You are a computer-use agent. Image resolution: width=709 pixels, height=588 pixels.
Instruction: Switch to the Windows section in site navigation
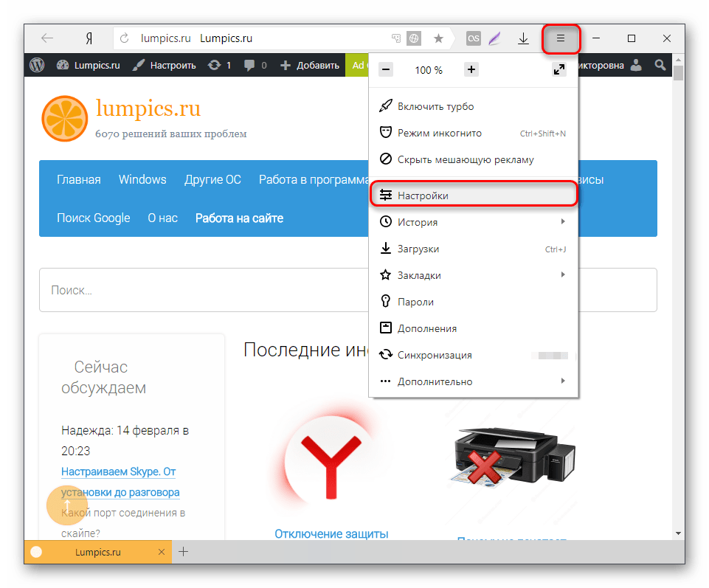tap(142, 179)
